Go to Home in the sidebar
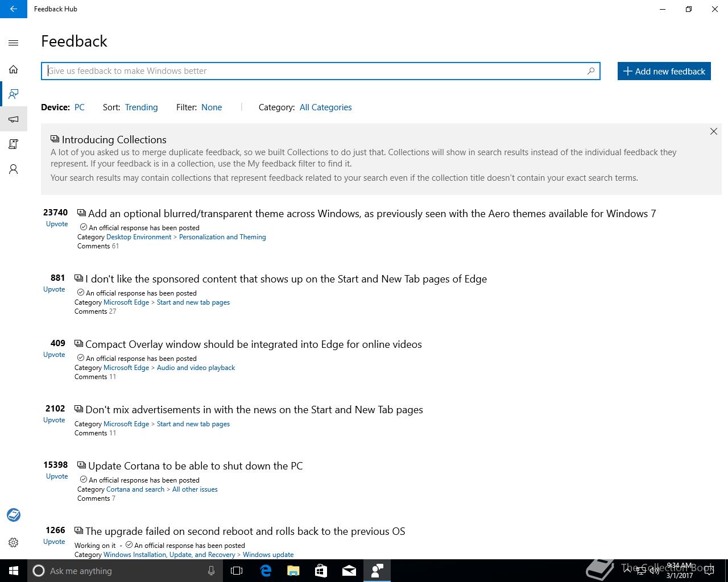The height and width of the screenshot is (582, 728). pos(14,69)
